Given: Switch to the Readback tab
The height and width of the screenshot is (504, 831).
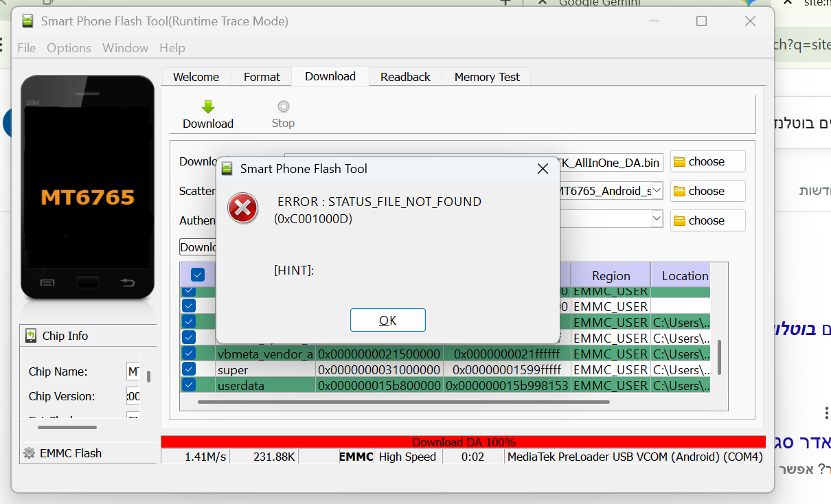Looking at the screenshot, I should click(405, 77).
